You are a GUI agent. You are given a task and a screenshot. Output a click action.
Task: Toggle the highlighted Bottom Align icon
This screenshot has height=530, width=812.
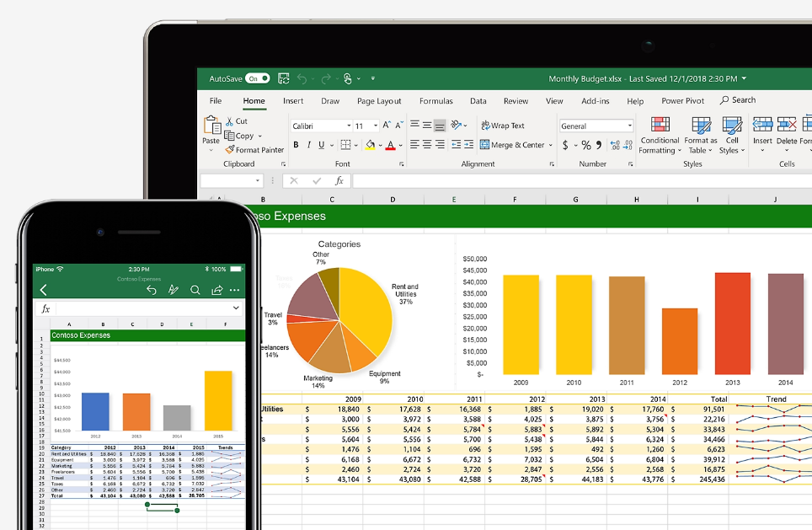[440, 126]
